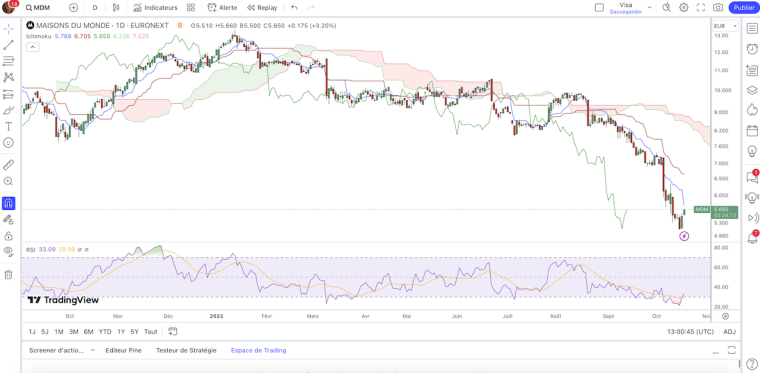Image resolution: width=760 pixels, height=373 pixels.
Task: Switch to Editeur Pine tab
Action: [124, 350]
